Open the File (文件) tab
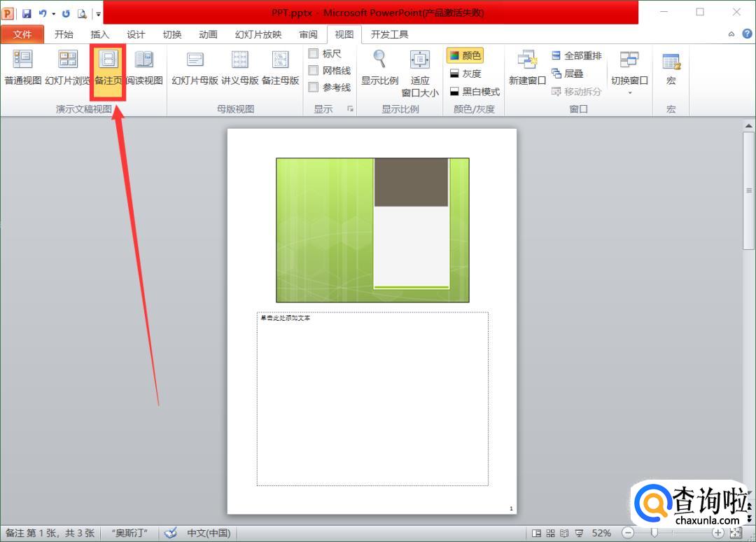756x542 pixels. pyautogui.click(x=22, y=34)
